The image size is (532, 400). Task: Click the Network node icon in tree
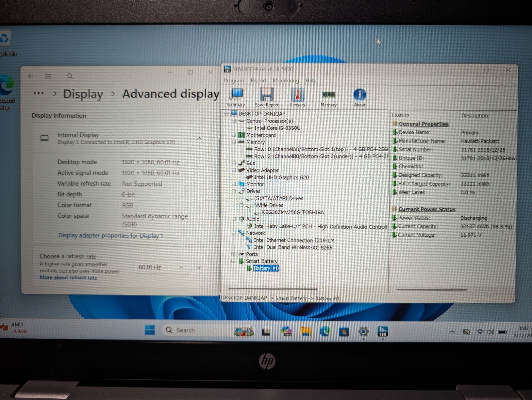pos(241,233)
